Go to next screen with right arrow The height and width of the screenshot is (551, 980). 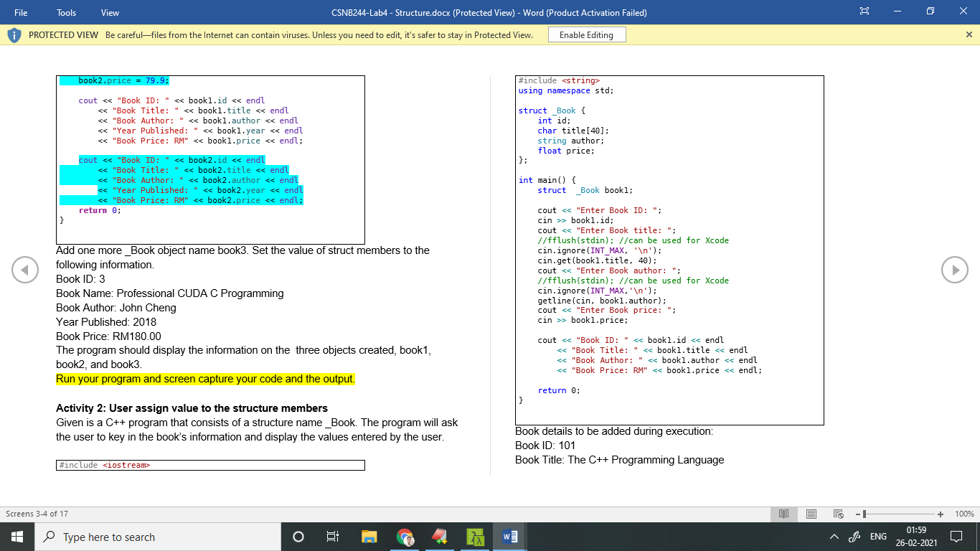(x=955, y=270)
